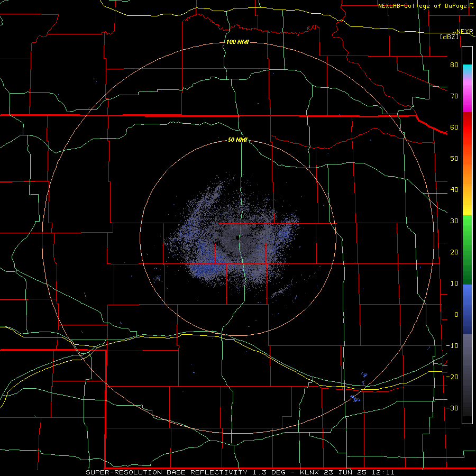This screenshot has width=476, height=476.
Task: Click the 40 value on the dBZ scale
Action: 454,190
